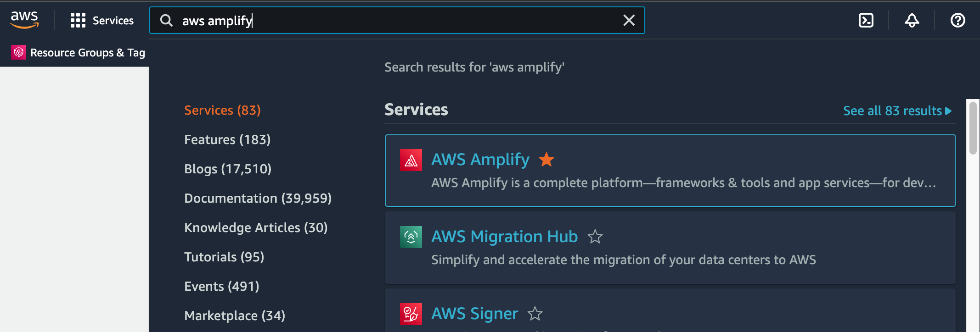The width and height of the screenshot is (980, 332).
Task: Open the AWS Migration Hub link
Action: pyautogui.click(x=504, y=237)
